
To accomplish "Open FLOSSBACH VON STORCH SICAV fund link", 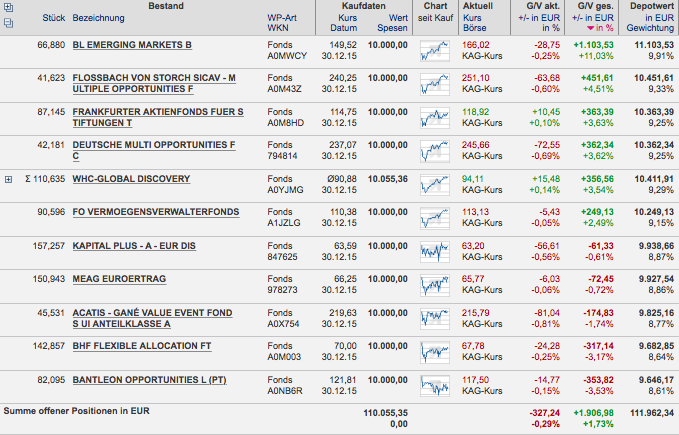I will tap(154, 84).
